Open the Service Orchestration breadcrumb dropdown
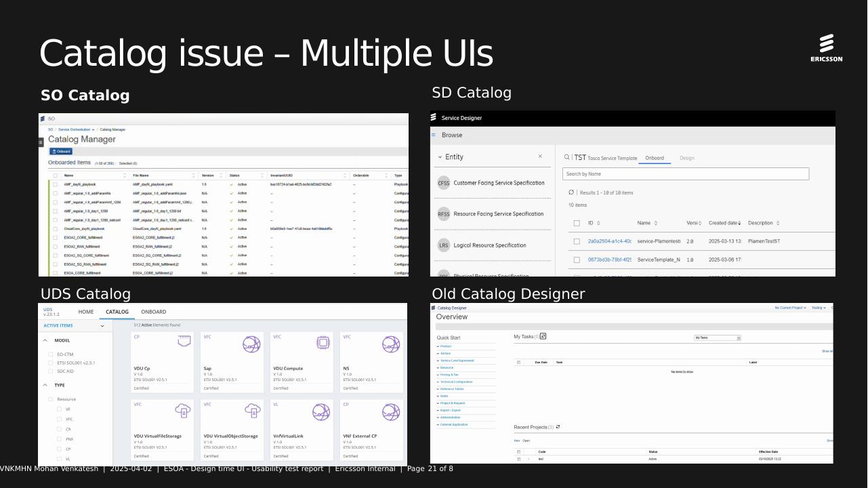The width and height of the screenshot is (868, 488). point(93,129)
